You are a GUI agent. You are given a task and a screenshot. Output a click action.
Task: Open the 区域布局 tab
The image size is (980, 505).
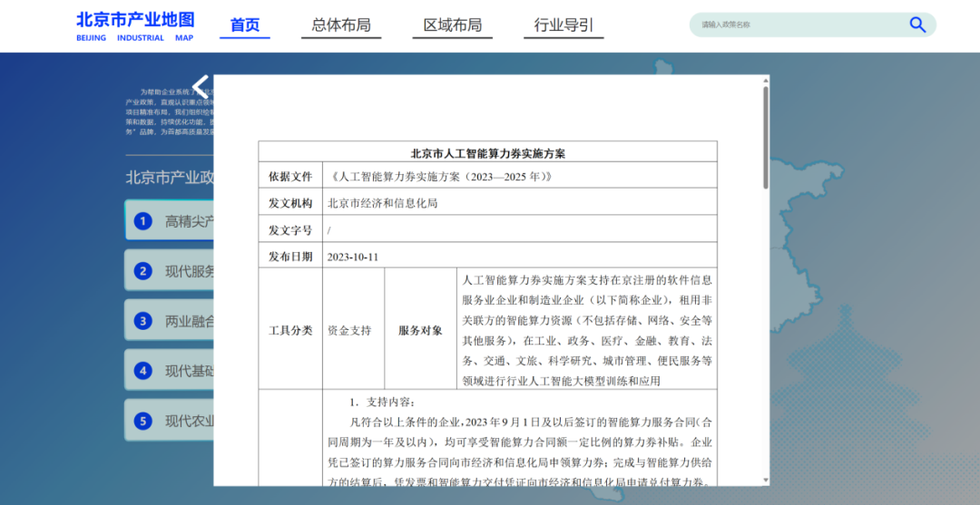pos(453,25)
